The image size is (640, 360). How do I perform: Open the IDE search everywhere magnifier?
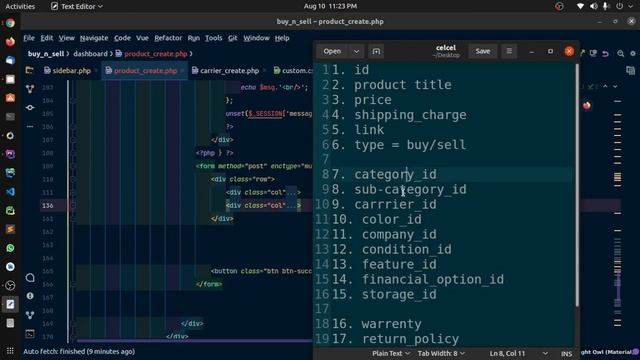pyautogui.click(x=620, y=53)
